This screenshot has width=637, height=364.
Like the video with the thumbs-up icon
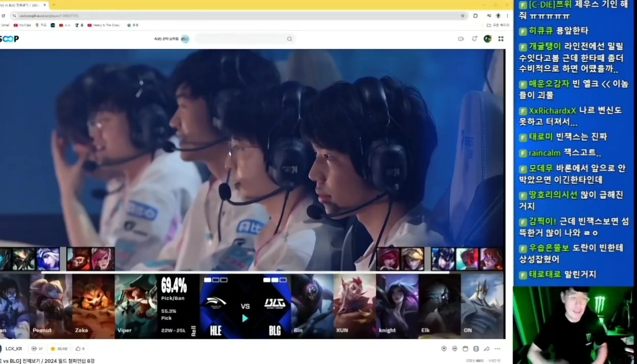click(x=78, y=349)
